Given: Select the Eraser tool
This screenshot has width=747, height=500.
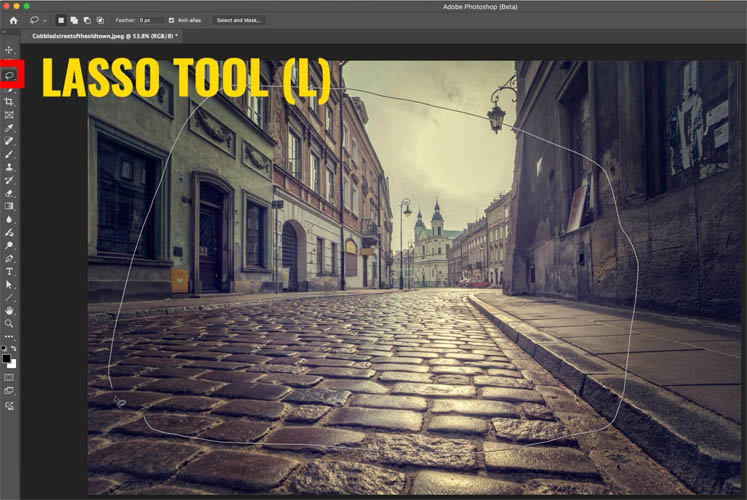Looking at the screenshot, I should click(x=9, y=193).
